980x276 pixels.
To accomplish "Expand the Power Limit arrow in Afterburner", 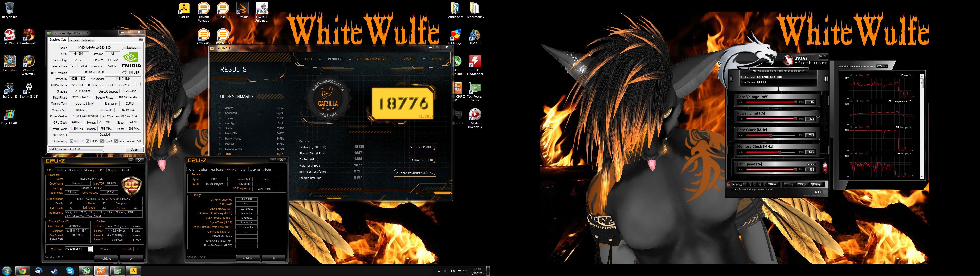I will pos(818,117).
